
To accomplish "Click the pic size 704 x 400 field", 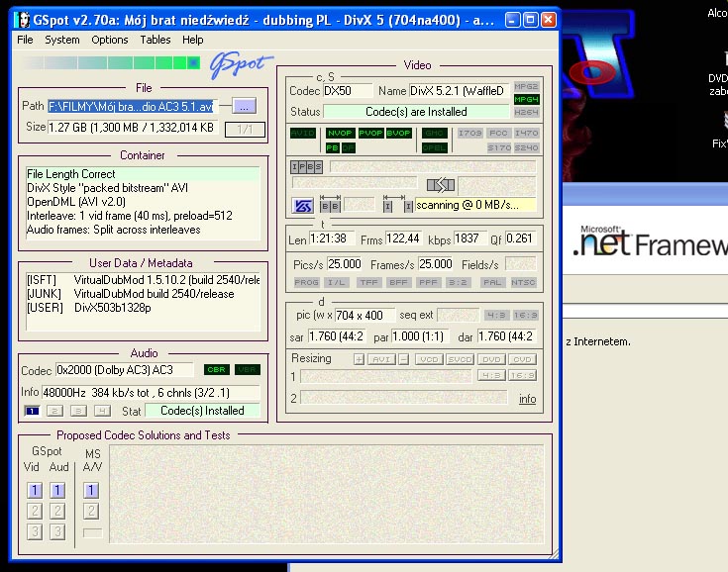I will click(364, 316).
